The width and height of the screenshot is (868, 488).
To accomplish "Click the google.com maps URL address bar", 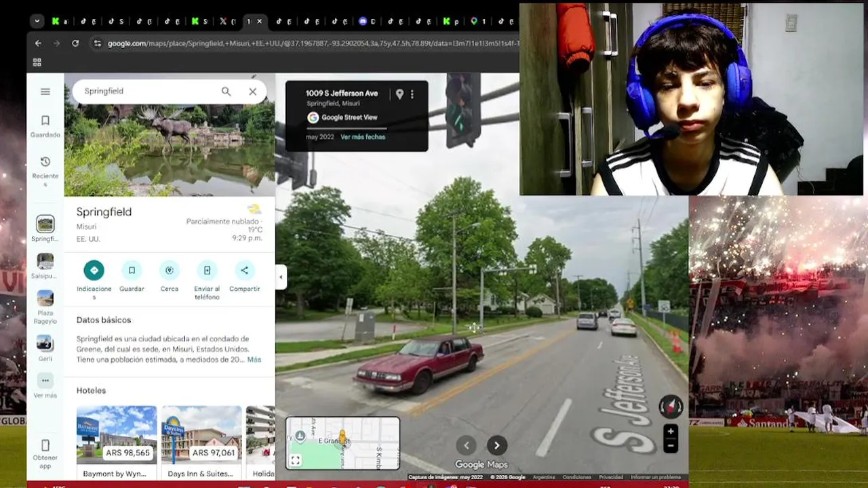I will pyautogui.click(x=313, y=43).
